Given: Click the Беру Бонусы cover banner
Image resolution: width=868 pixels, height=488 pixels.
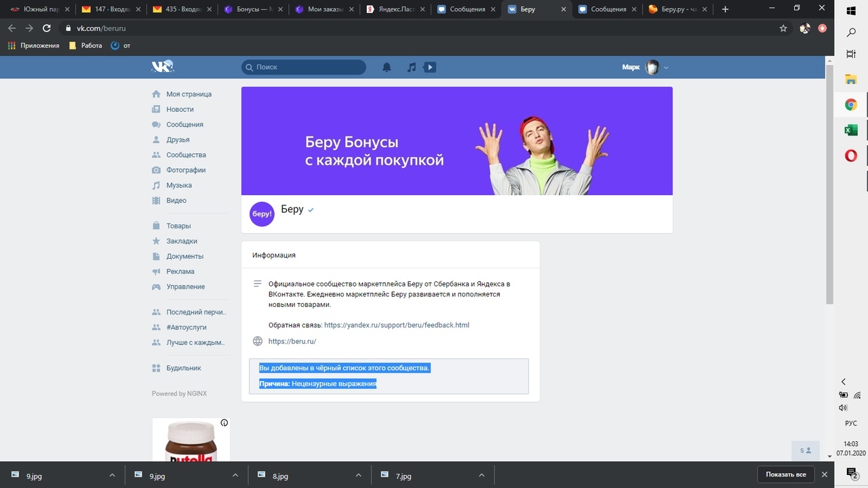Looking at the screenshot, I should (x=457, y=141).
